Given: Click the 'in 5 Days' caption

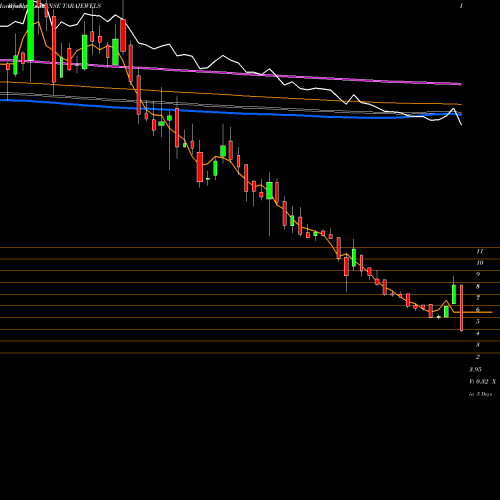Looking at the screenshot, I should [x=481, y=394].
